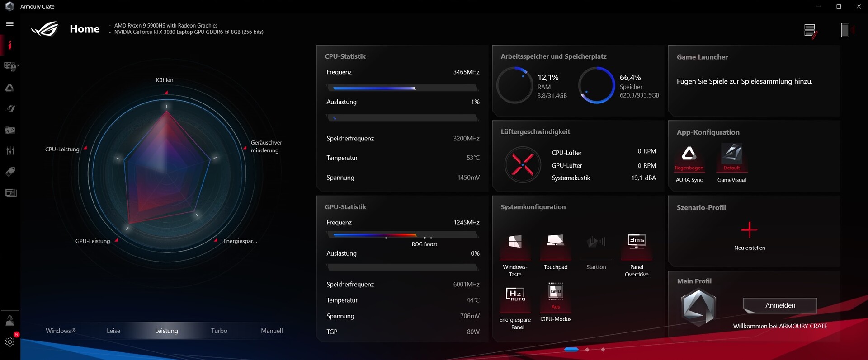Click the Game Launcher panel heading
Image resolution: width=868 pixels, height=360 pixels.
click(702, 57)
